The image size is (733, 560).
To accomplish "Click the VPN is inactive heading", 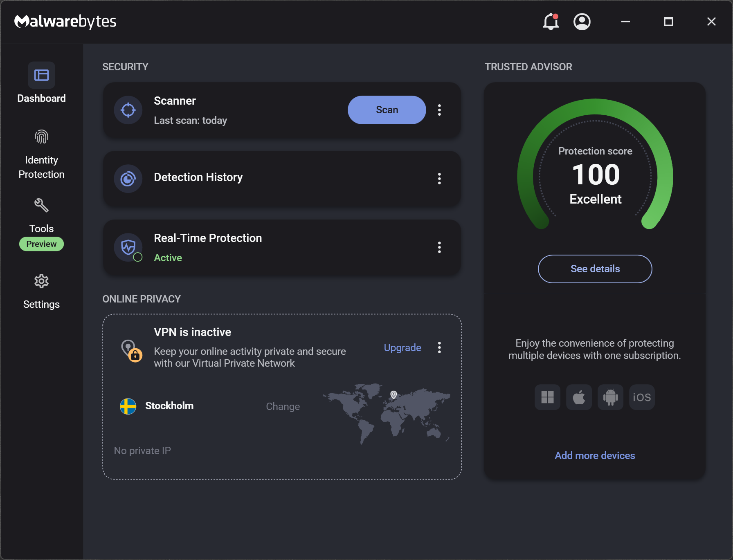I will [193, 332].
